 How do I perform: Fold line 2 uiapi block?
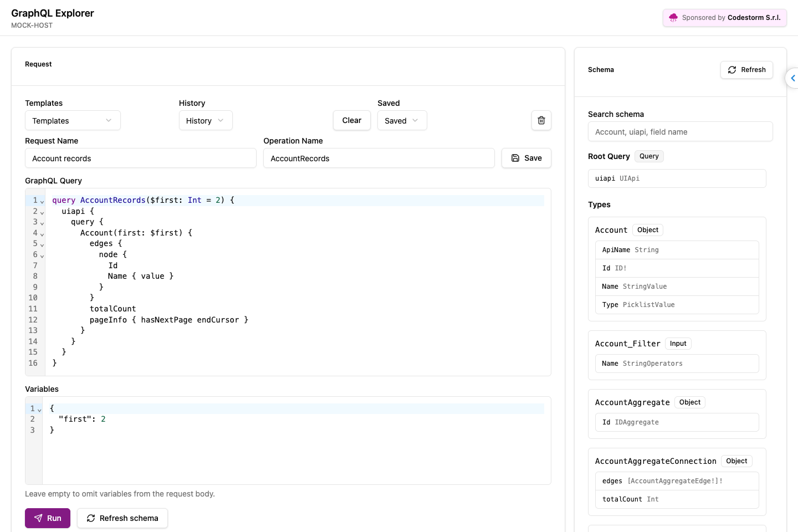(42, 213)
